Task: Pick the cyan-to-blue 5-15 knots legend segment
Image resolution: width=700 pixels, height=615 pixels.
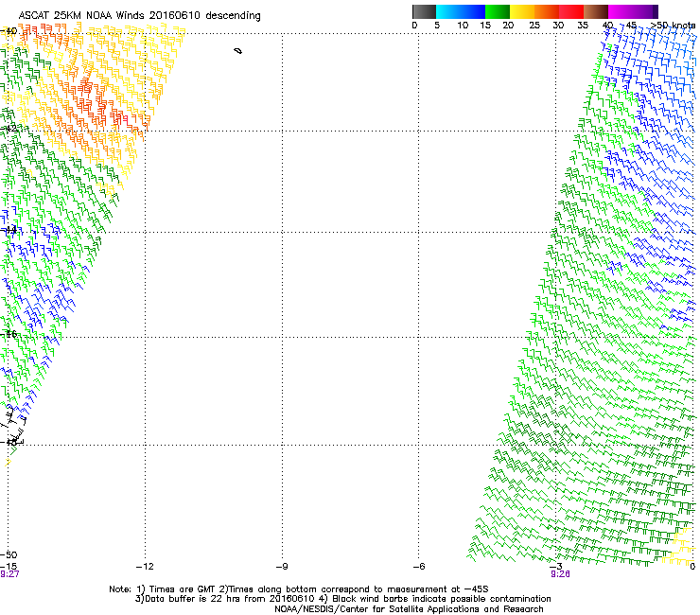Action: click(461, 11)
